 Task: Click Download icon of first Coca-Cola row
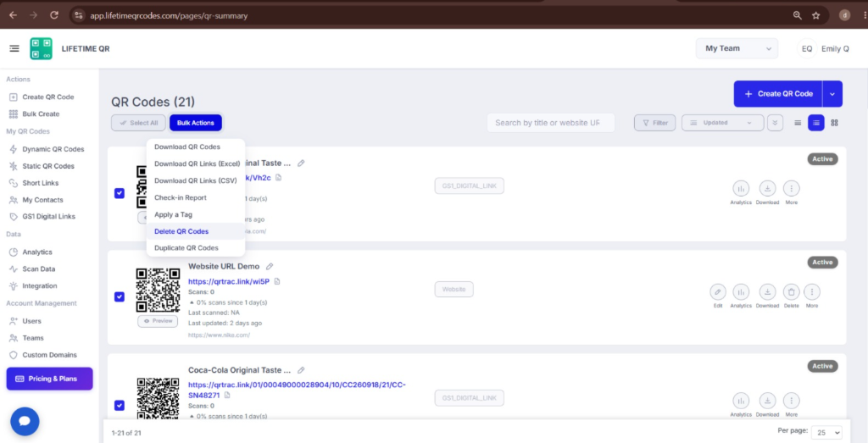click(767, 189)
